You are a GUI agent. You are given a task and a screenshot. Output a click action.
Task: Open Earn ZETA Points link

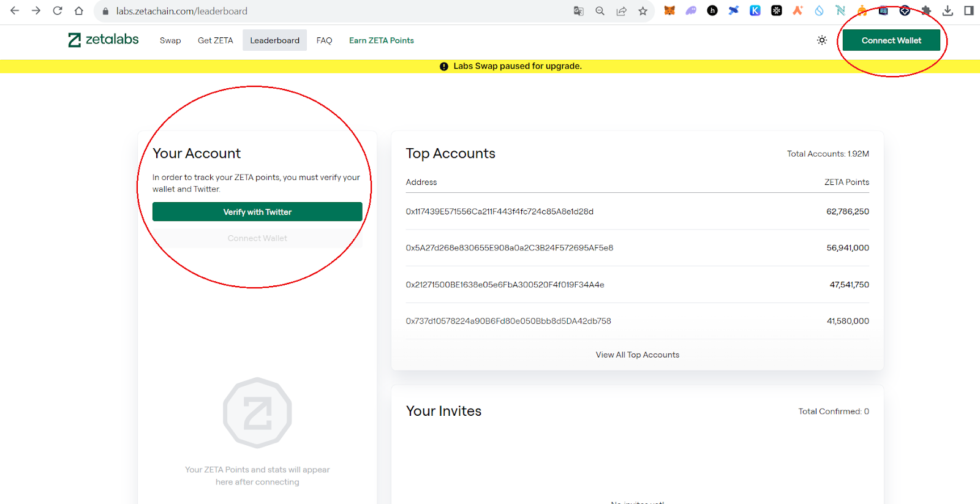(382, 40)
